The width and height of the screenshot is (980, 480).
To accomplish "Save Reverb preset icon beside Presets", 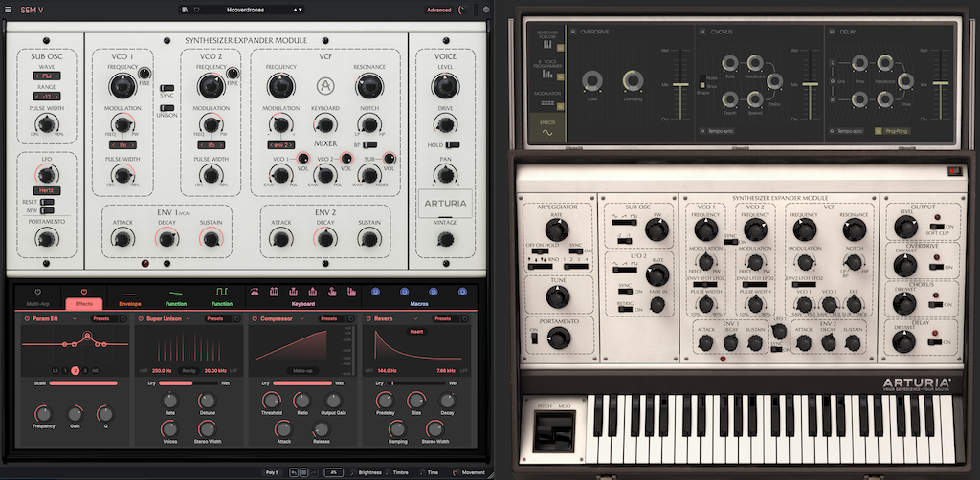I will pos(464,318).
